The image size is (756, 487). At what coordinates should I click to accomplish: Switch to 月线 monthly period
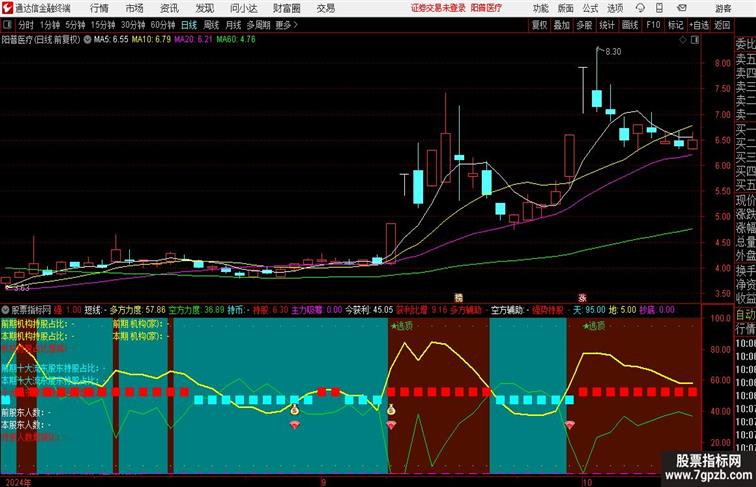(x=233, y=25)
